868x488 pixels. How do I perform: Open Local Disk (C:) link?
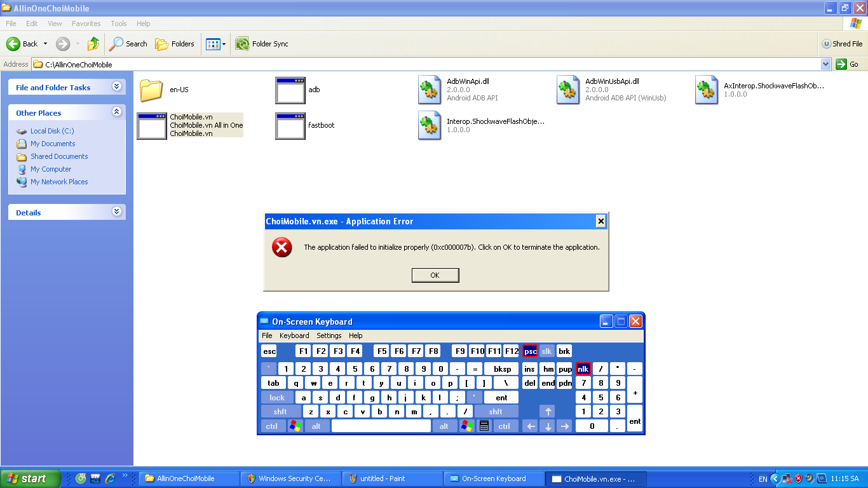[x=52, y=131]
